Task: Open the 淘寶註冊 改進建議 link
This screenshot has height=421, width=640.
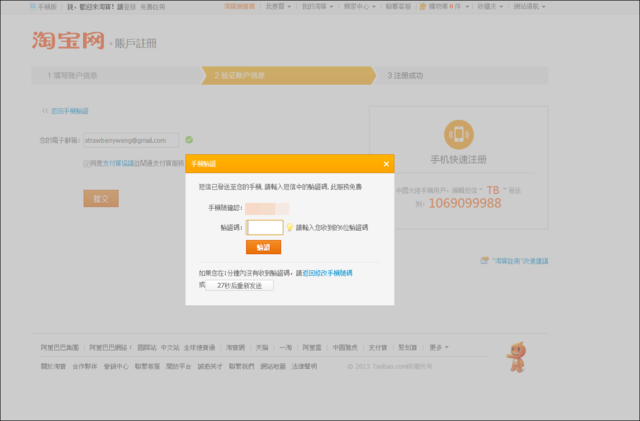Action: click(x=520, y=261)
